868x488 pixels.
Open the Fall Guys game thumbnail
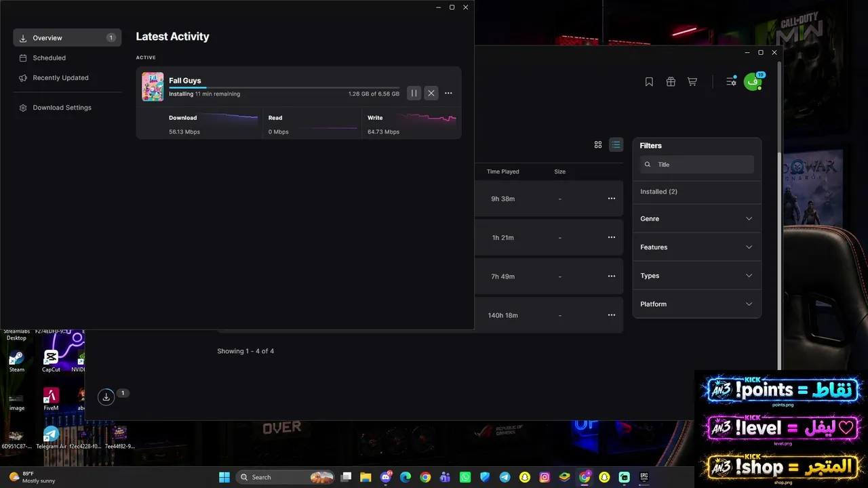click(x=153, y=87)
